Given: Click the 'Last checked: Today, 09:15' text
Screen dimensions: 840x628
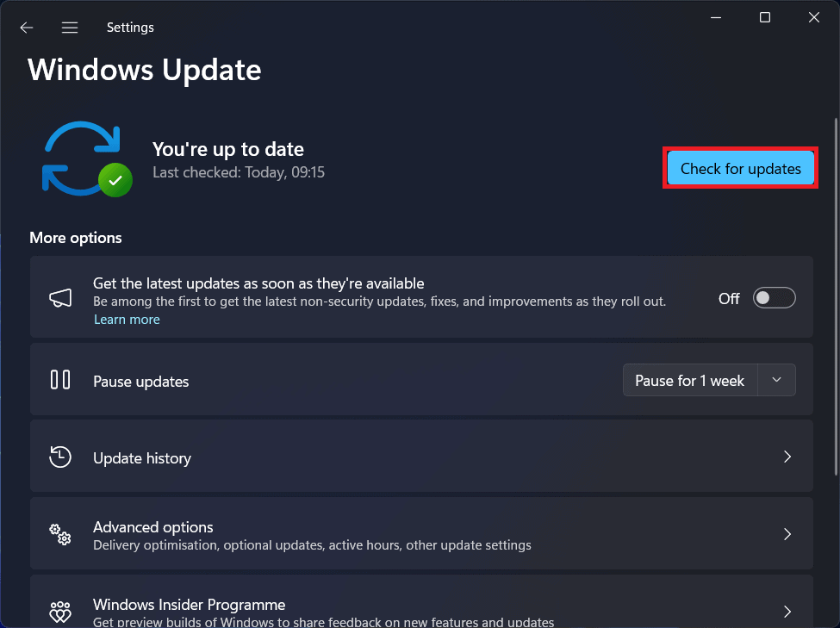Looking at the screenshot, I should tap(239, 172).
